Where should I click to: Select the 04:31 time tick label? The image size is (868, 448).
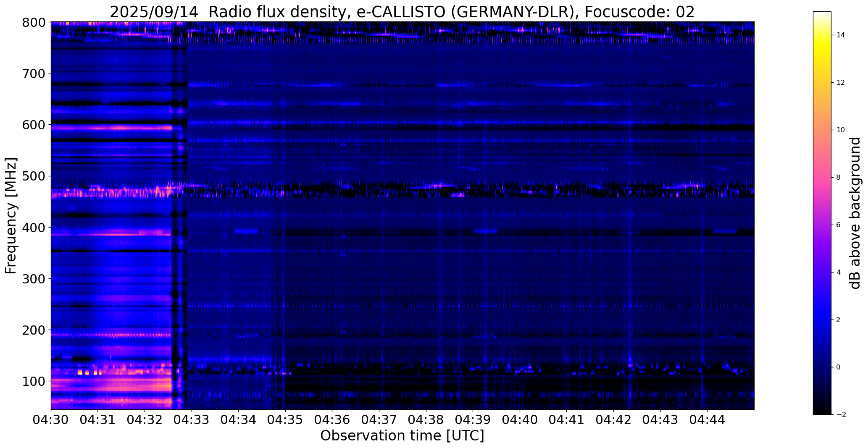pos(98,420)
